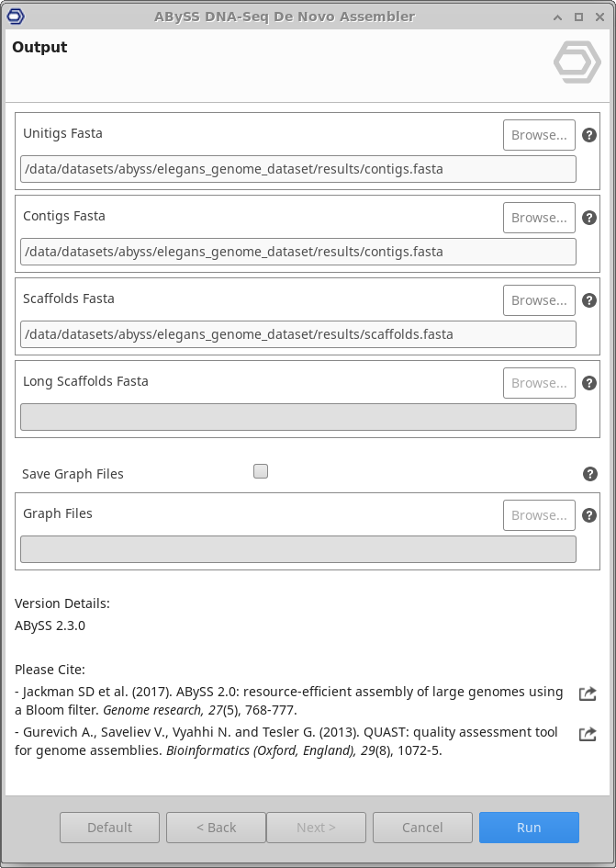
Task: Click help icon for Contigs Fasta
Action: 590,218
